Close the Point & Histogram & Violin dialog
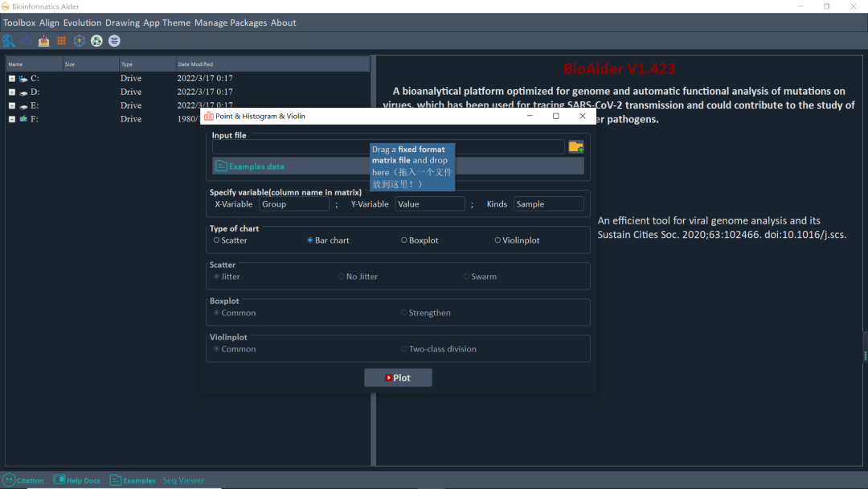The width and height of the screenshot is (868, 489). coord(583,117)
